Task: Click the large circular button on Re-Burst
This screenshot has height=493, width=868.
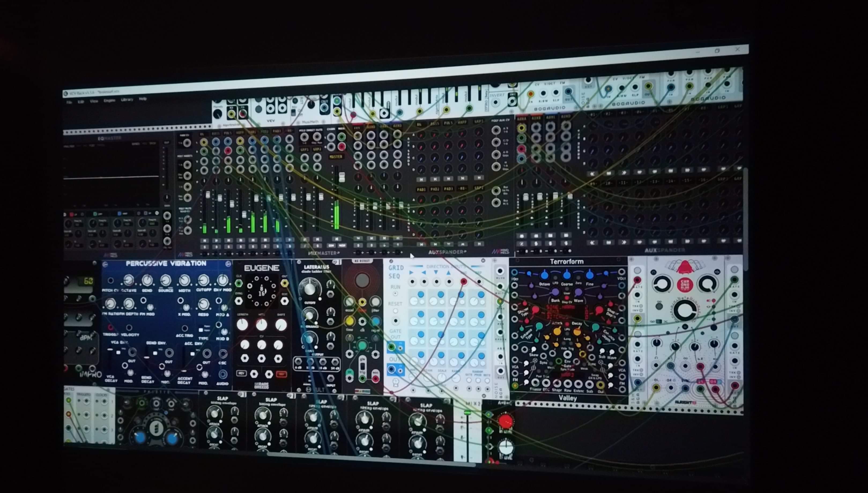Action: click(362, 280)
